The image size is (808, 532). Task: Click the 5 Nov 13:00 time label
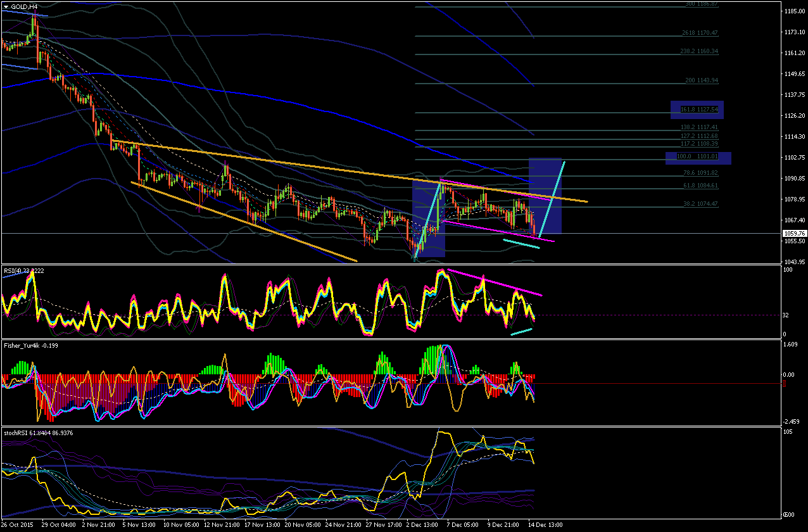pos(139,525)
